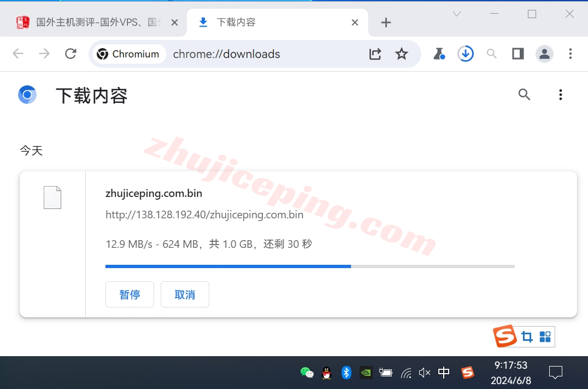Click the Bluetooth tray icon
This screenshot has height=389, width=588.
click(346, 373)
